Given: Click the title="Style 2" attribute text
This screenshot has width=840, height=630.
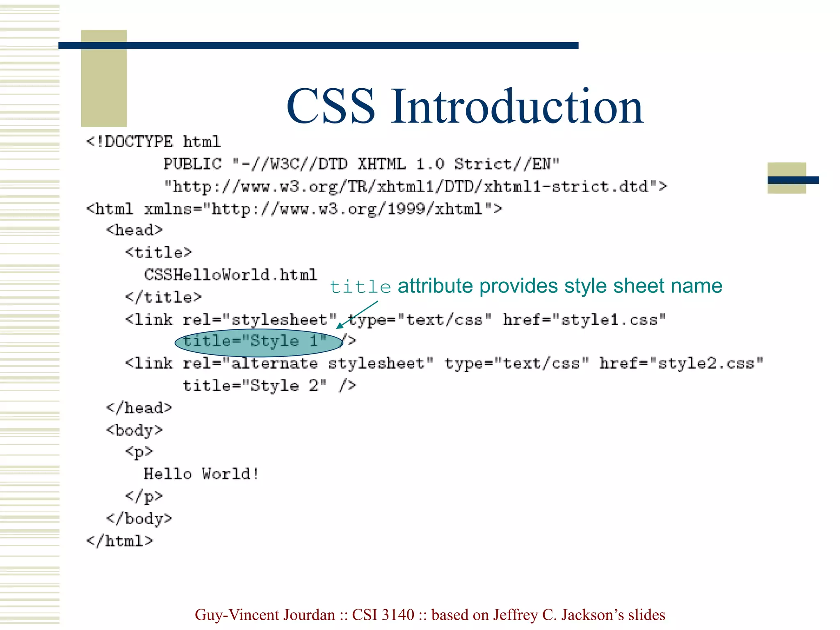Looking at the screenshot, I should click(x=254, y=386).
